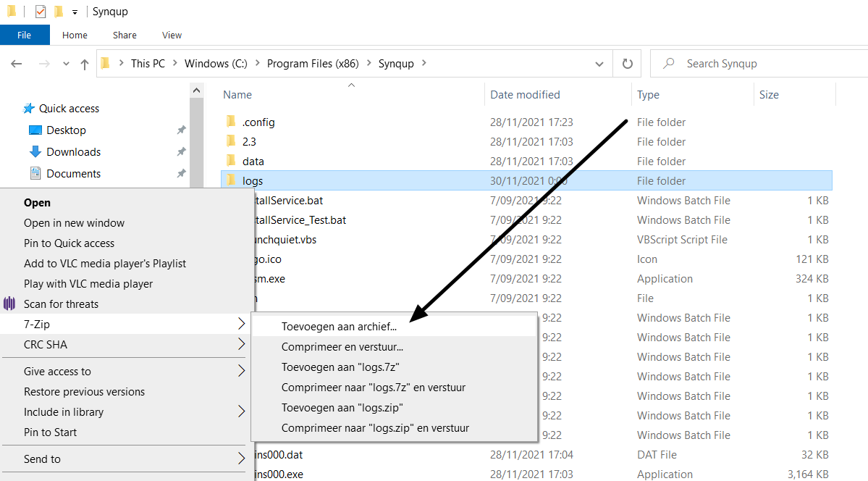Select the DAT File row, 32 KB
This screenshot has height=481, width=868.
pyautogui.click(x=542, y=455)
